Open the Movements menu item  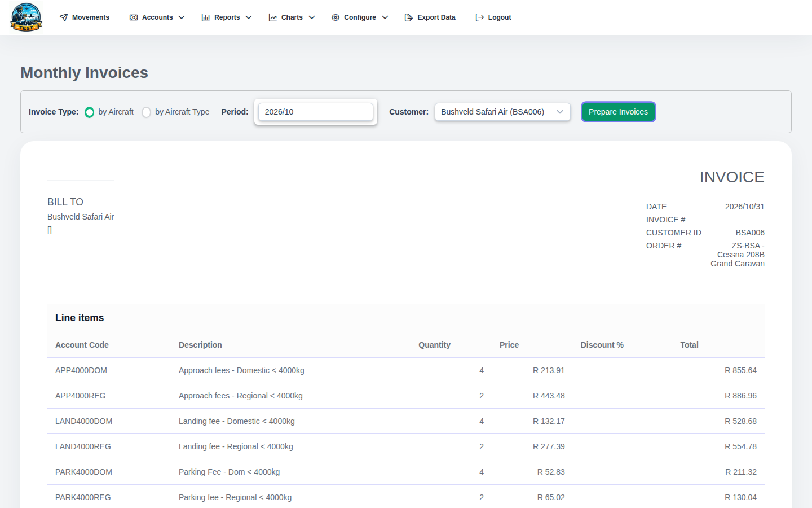(91, 17)
